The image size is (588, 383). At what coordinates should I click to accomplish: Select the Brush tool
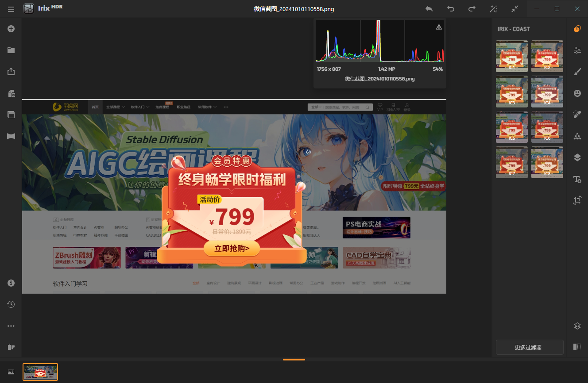(x=577, y=71)
